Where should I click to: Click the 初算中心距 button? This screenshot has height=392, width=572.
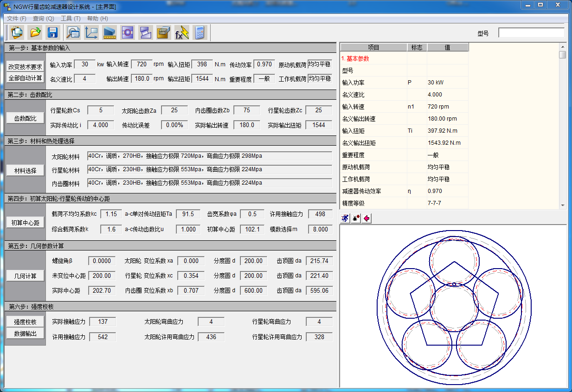26,223
